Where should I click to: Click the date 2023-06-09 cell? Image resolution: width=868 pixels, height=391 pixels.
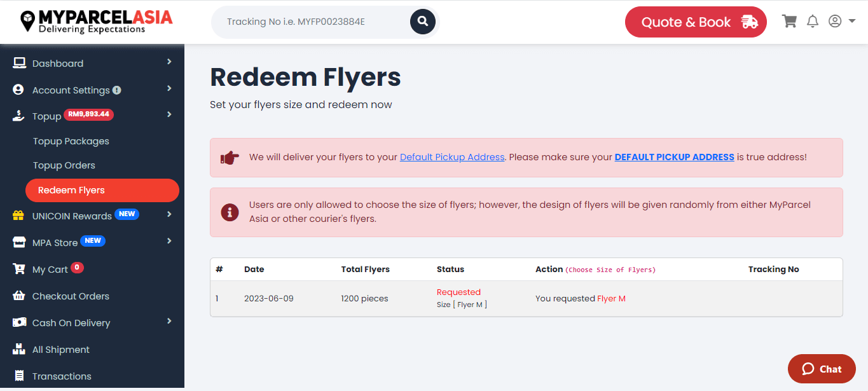pos(269,298)
